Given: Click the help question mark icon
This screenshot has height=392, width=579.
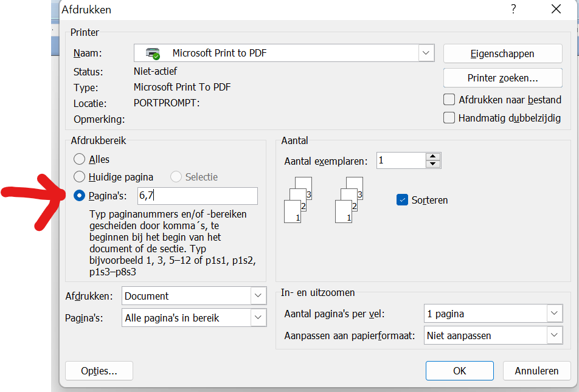Looking at the screenshot, I should click(513, 9).
